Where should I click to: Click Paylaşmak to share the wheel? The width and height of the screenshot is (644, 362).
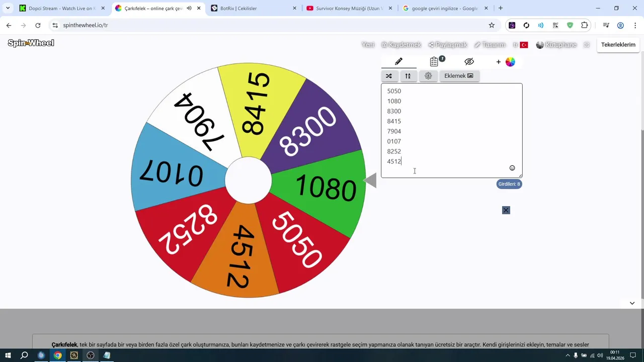coord(448,45)
